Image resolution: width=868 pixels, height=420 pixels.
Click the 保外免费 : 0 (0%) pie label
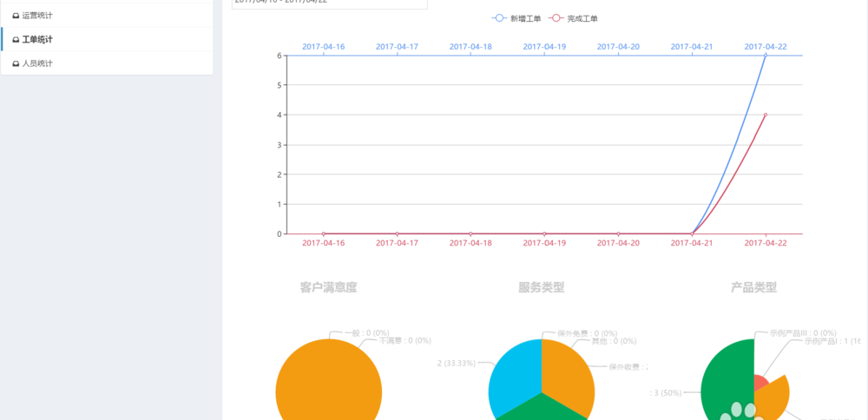[587, 334]
